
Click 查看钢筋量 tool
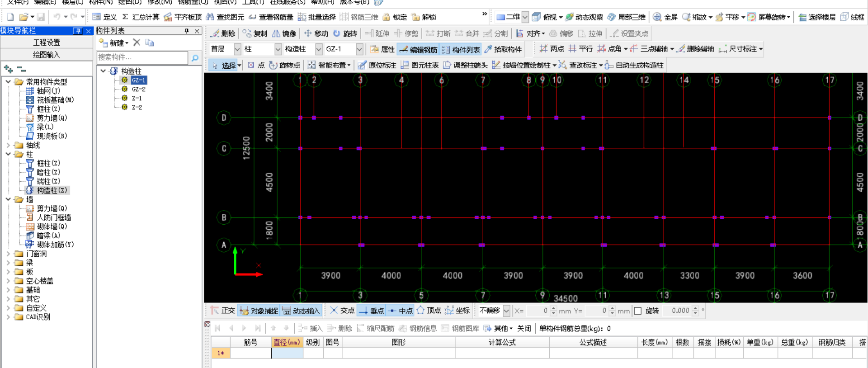click(271, 17)
